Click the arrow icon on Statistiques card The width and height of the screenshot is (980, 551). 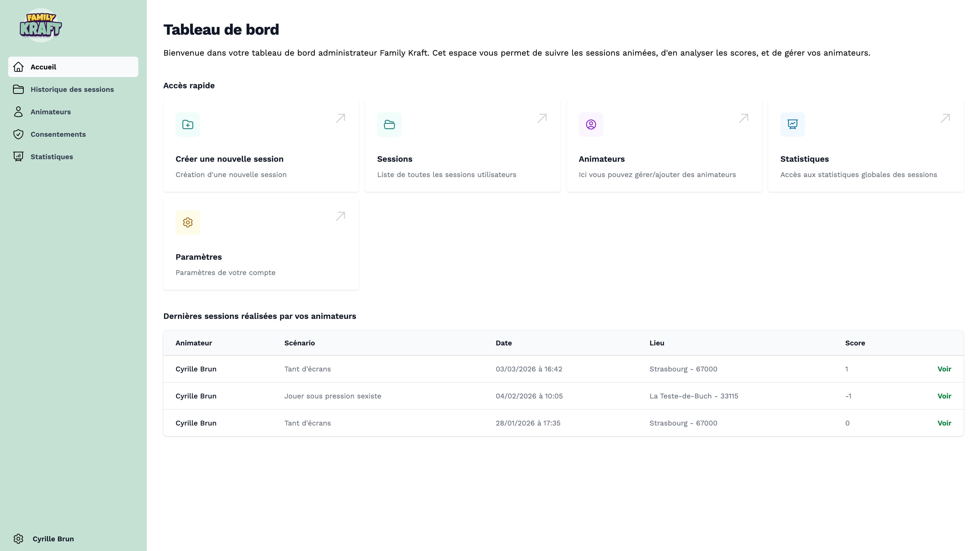945,118
